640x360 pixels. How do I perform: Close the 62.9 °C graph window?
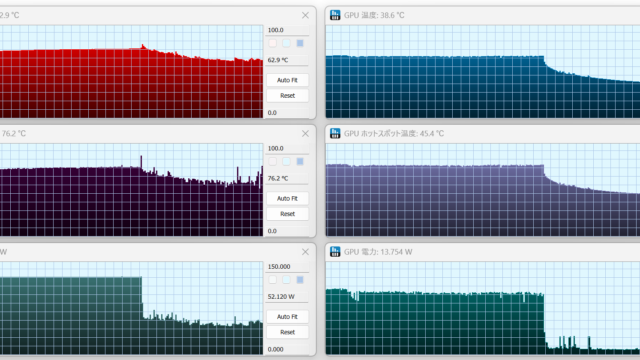click(x=305, y=15)
